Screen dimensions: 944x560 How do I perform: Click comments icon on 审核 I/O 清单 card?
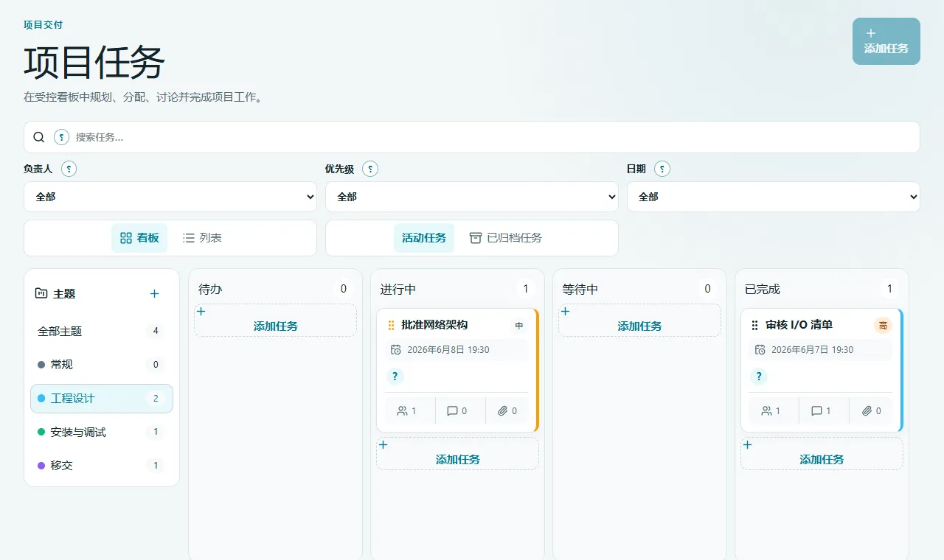coord(816,411)
